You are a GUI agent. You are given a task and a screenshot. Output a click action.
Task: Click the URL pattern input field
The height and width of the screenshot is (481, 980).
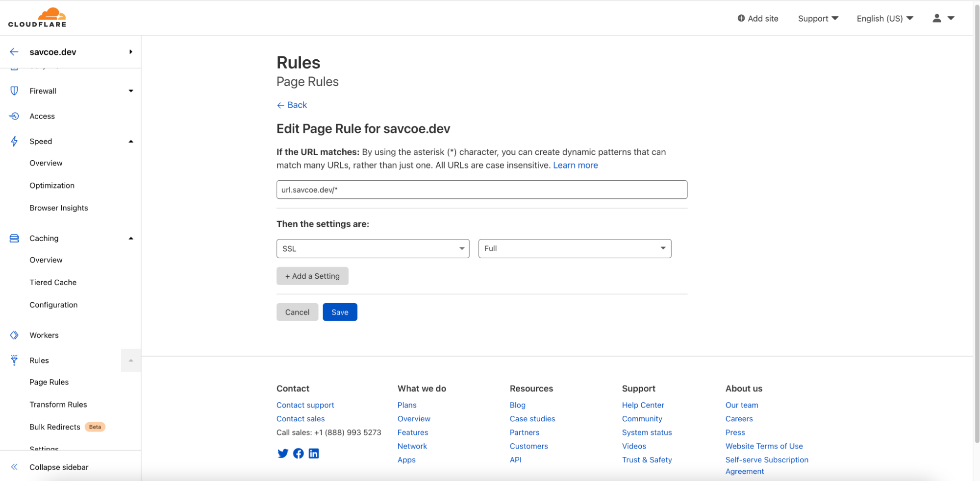click(481, 190)
